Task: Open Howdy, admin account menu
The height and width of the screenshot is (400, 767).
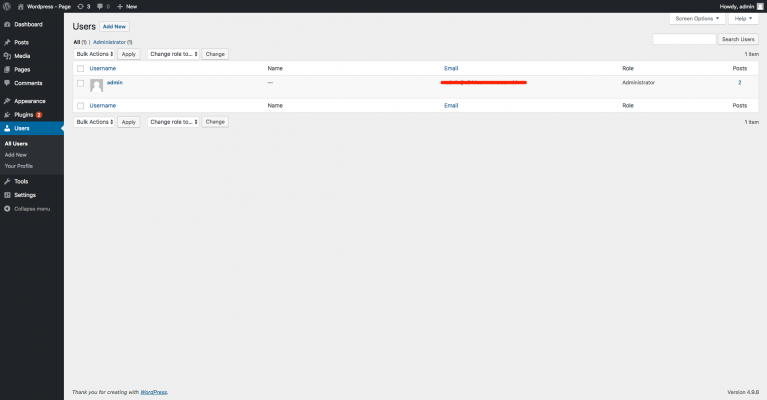Action: [741, 6]
